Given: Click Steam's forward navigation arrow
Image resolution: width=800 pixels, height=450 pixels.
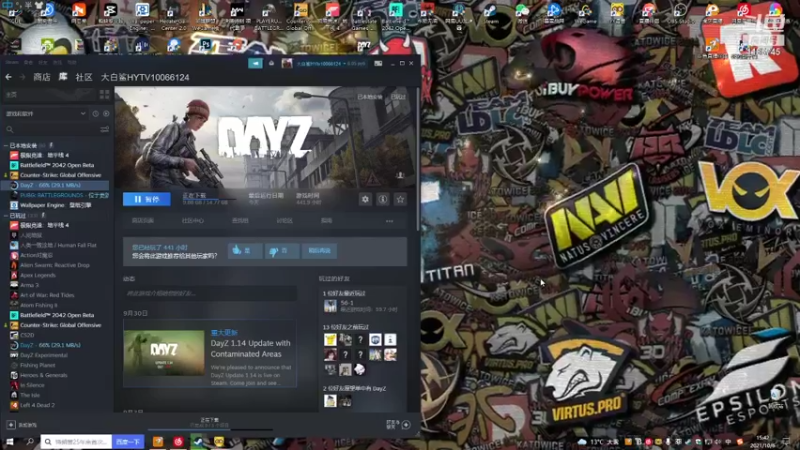Looking at the screenshot, I should pos(22,77).
